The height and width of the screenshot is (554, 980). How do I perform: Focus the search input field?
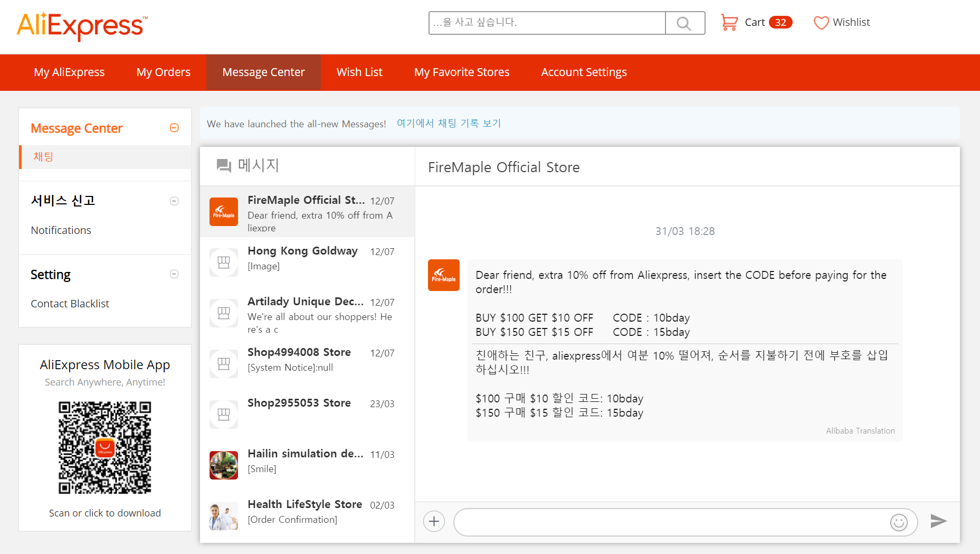coord(547,23)
